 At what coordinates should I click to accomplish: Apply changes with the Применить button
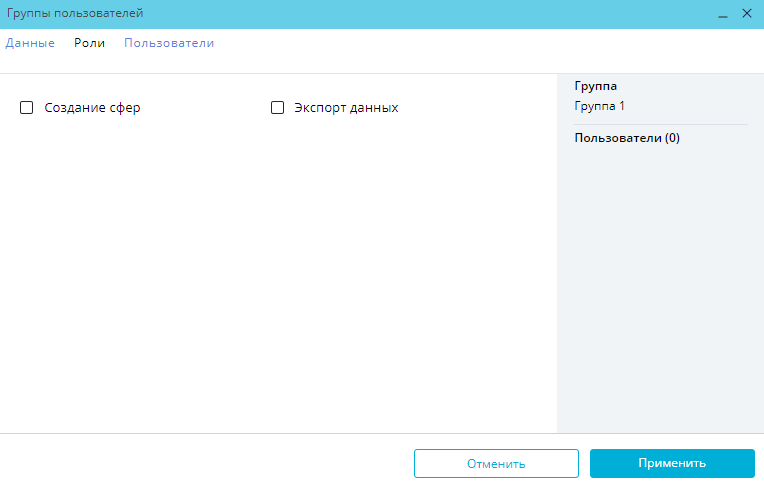point(671,463)
